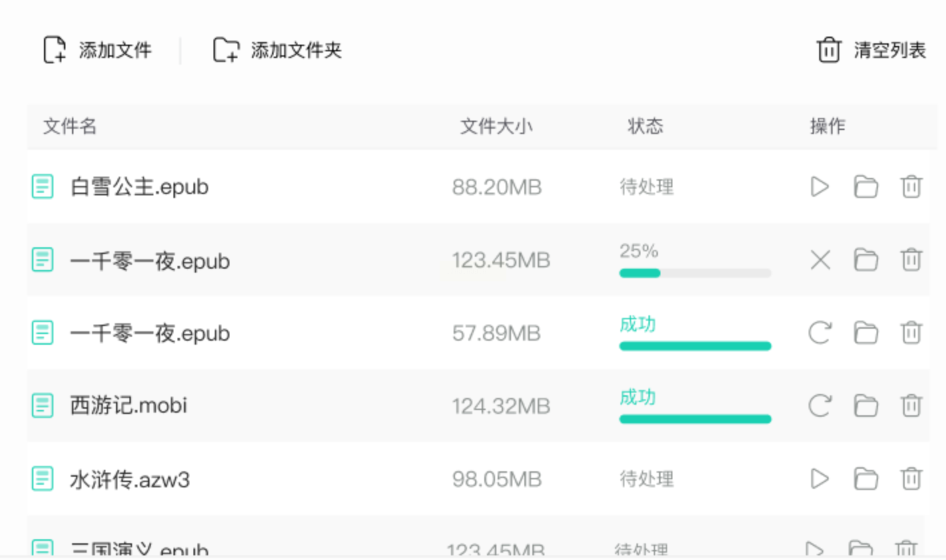Open output folder for 白雪公主.epub
Screen dimensions: 946x560
tap(865, 187)
